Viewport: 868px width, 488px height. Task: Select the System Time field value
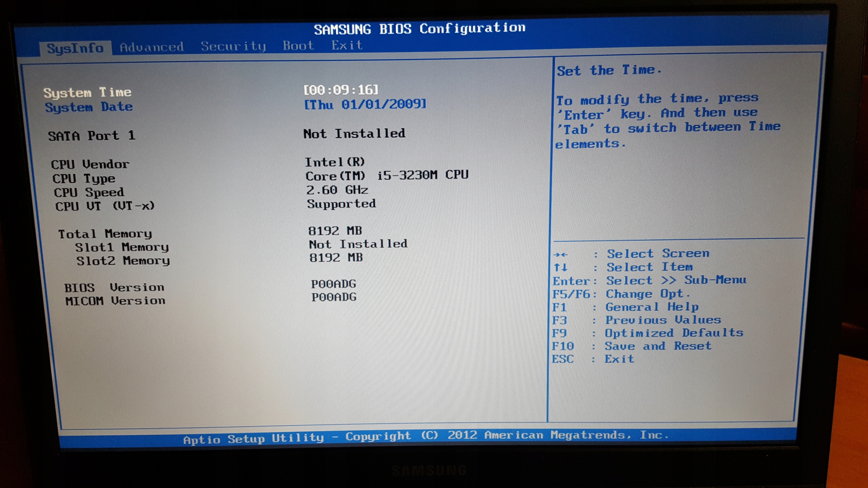tap(341, 90)
